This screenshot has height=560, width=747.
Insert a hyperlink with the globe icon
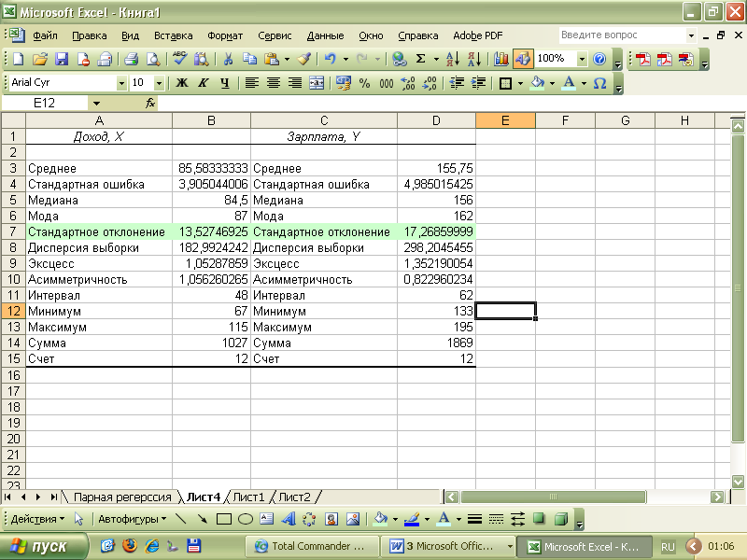pos(400,59)
